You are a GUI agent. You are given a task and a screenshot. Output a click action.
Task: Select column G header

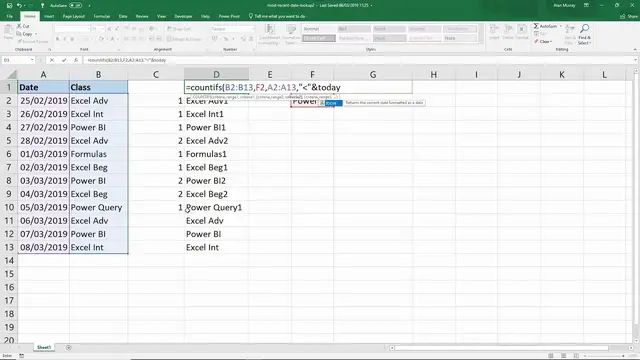point(373,75)
